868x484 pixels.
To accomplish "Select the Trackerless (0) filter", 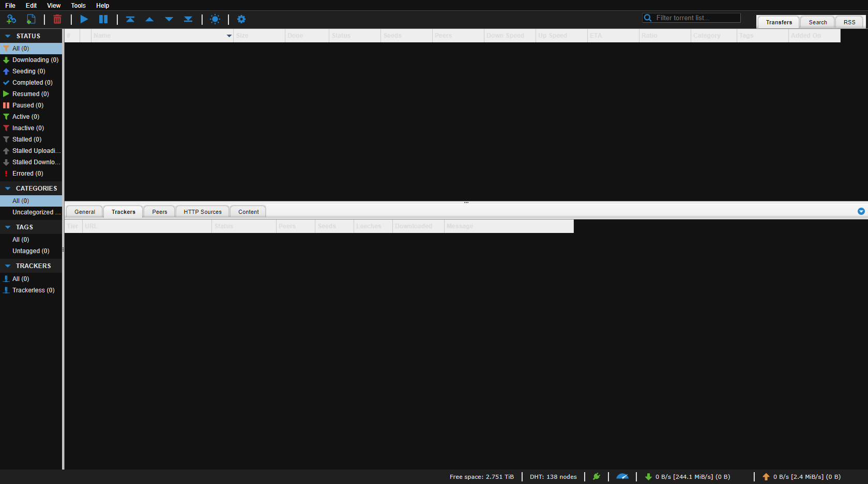I will [31, 290].
